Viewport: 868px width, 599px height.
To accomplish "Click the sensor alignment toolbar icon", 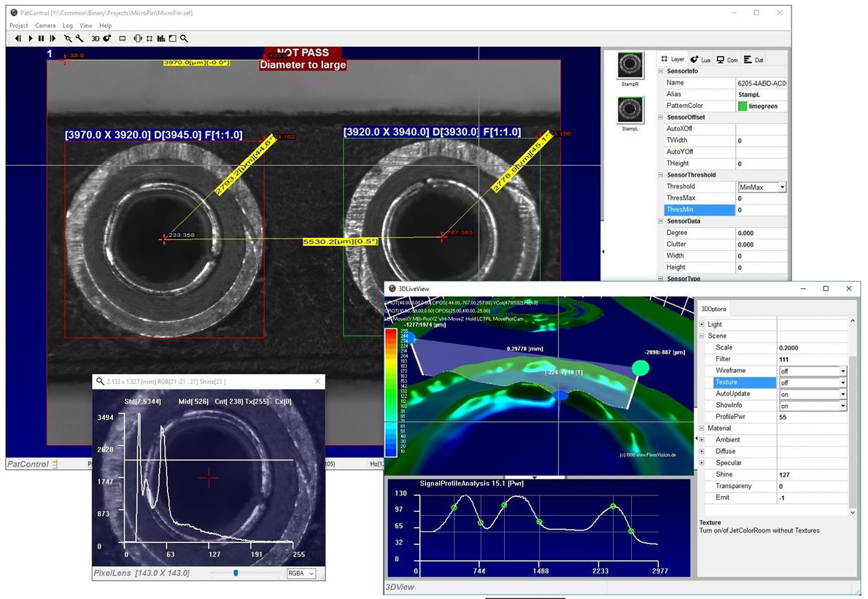I will coord(138,38).
